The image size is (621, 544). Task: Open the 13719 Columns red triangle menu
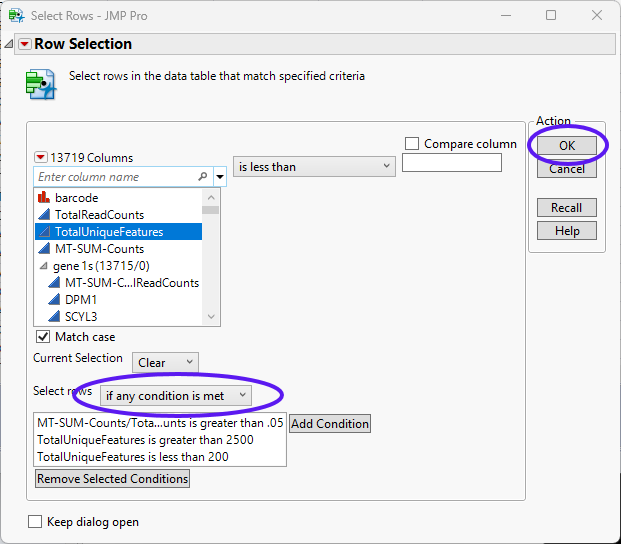click(41, 158)
